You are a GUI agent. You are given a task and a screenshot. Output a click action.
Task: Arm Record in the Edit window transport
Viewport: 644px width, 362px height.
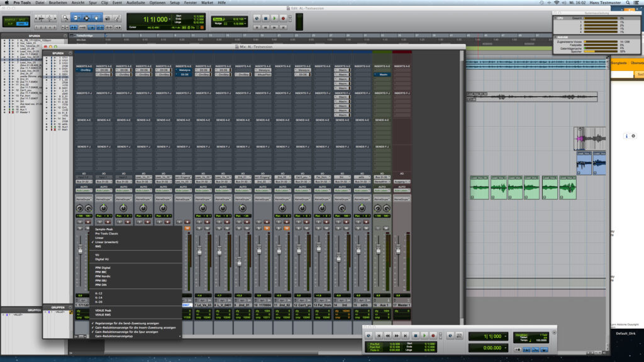tap(283, 18)
